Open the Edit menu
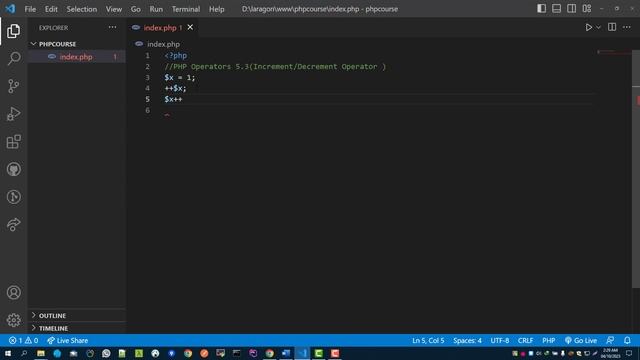 pyautogui.click(x=51, y=9)
